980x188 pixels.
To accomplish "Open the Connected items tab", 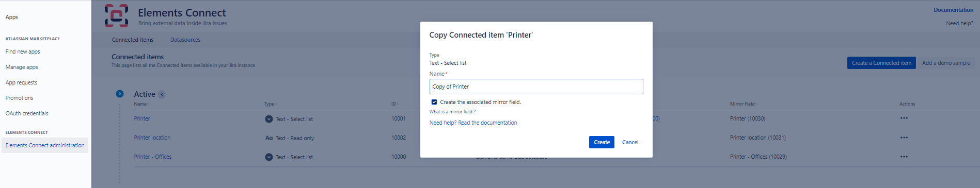I will point(133,40).
